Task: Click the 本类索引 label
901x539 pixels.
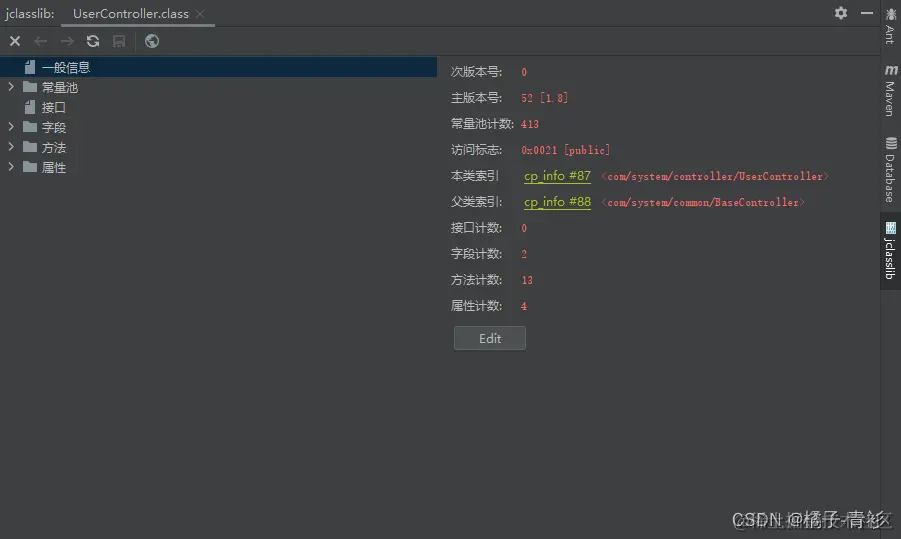Action: pos(475,176)
